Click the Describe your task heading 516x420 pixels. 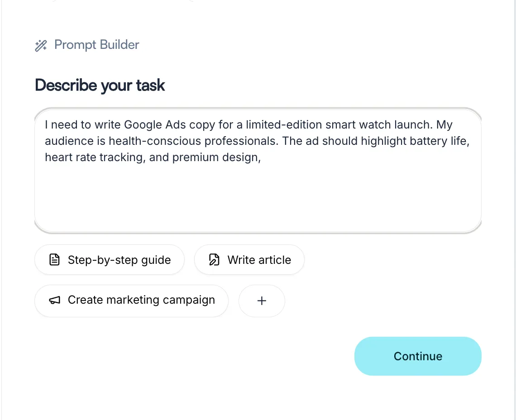tap(100, 85)
